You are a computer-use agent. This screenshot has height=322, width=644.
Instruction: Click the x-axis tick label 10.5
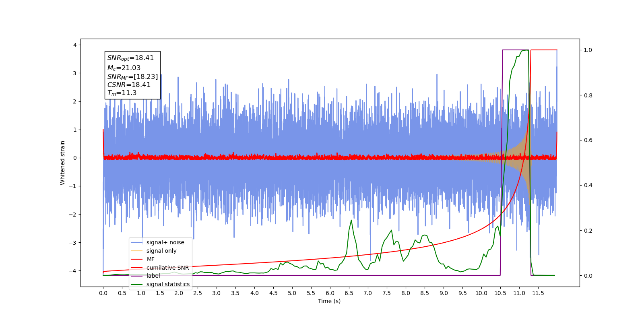click(500, 293)
